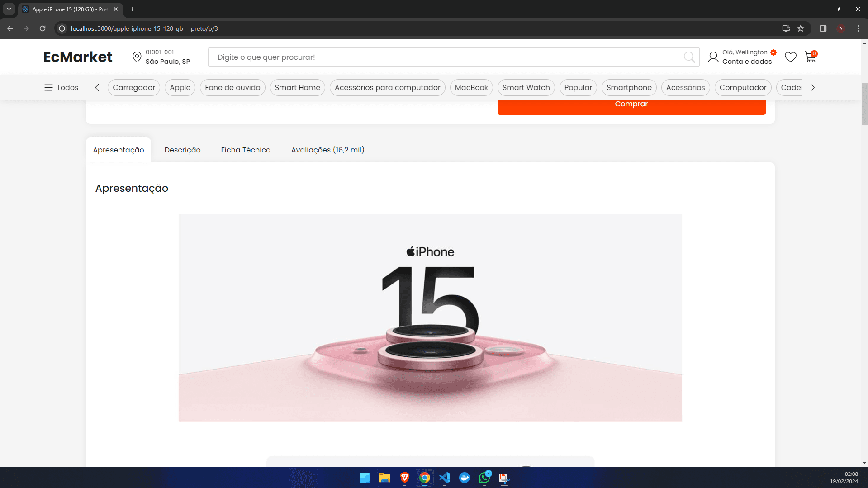This screenshot has width=868, height=488.
Task: Select 'Acessórios para computador' category chip
Action: click(388, 87)
